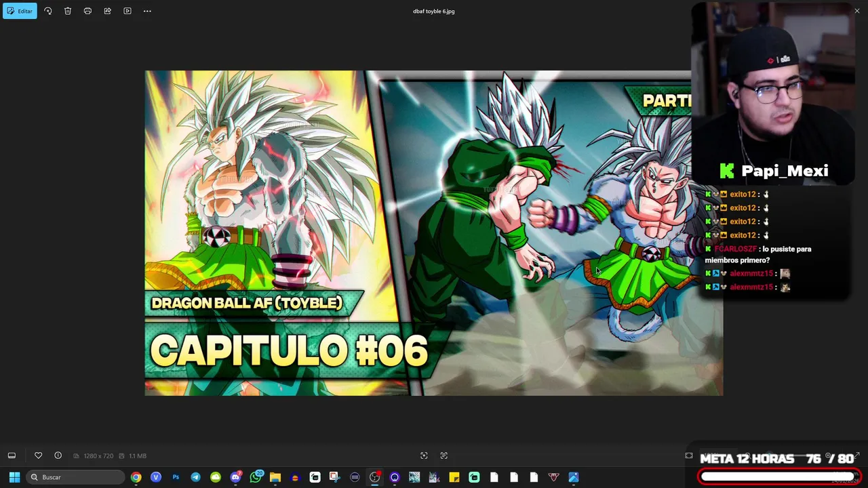The width and height of the screenshot is (868, 488).
Task: Open Photoshop from the taskbar
Action: click(x=176, y=477)
